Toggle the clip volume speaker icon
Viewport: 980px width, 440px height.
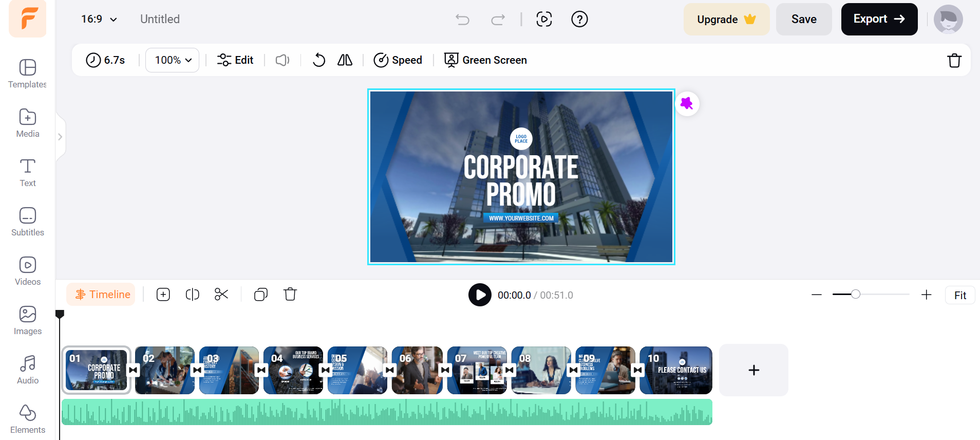(282, 60)
